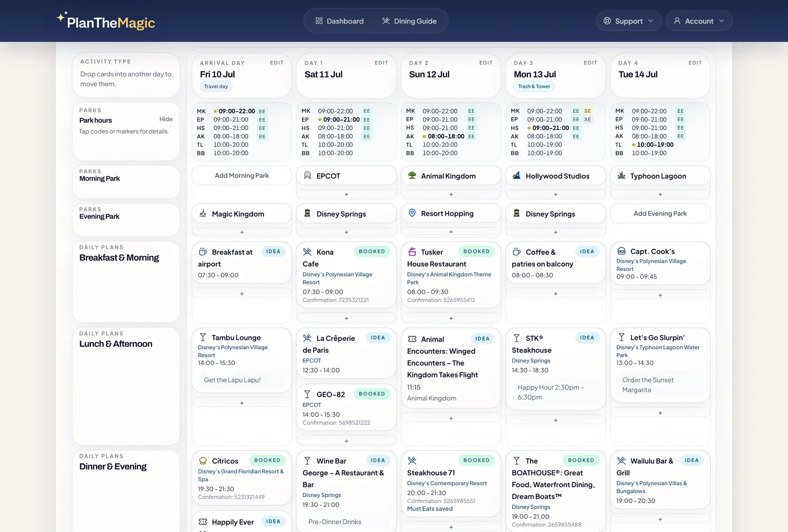Click the SE code on Day 3
This screenshot has width=788, height=532.
[588, 111]
